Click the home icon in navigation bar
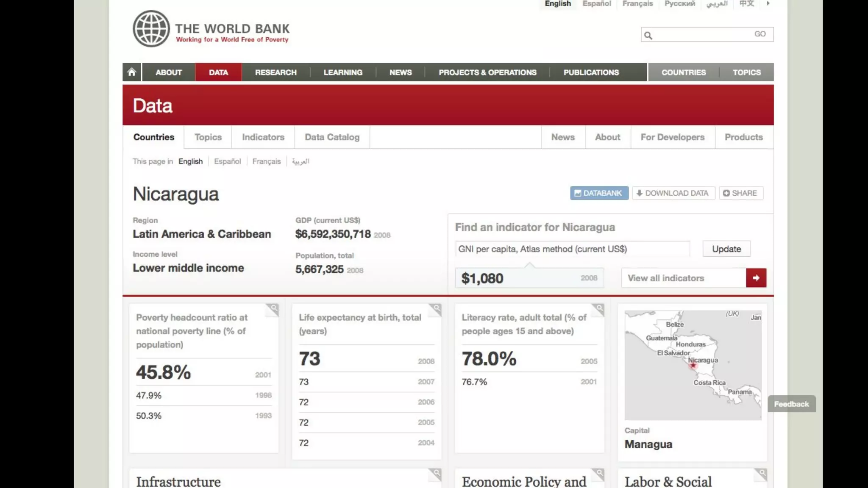868x488 pixels. coord(132,72)
